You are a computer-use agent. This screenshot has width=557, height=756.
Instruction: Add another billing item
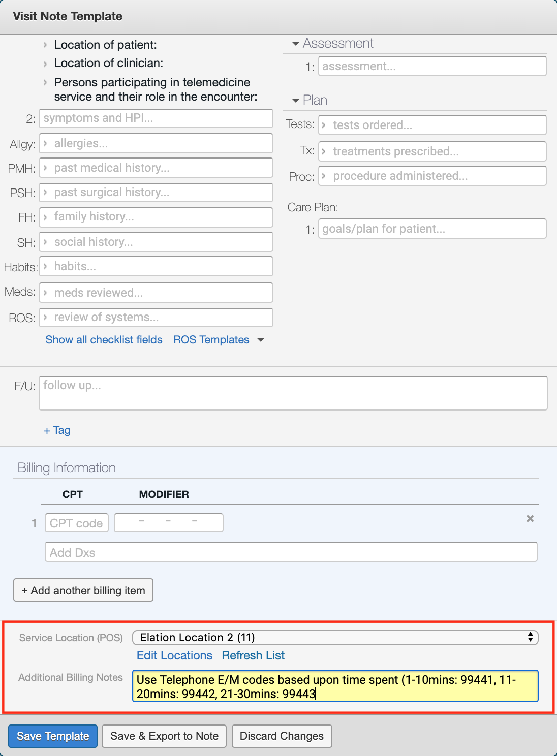pyautogui.click(x=83, y=590)
